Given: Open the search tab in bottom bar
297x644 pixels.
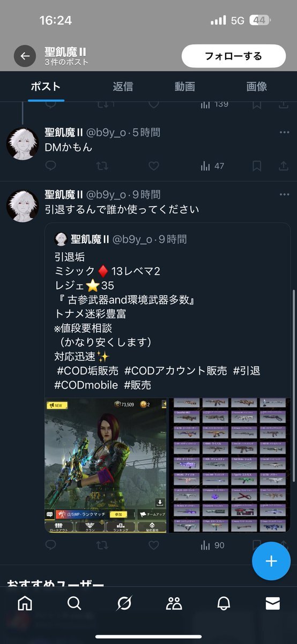Looking at the screenshot, I should pyautogui.click(x=74, y=603).
